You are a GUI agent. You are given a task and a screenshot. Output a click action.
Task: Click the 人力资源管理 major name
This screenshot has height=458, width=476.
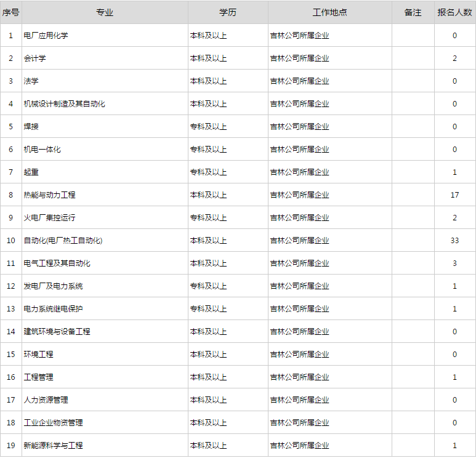tap(46, 400)
